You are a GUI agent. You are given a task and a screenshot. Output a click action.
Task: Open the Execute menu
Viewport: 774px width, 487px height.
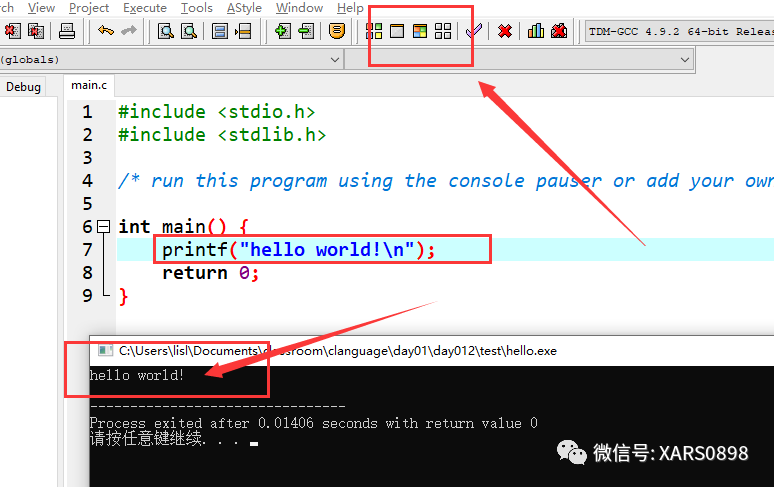[145, 8]
